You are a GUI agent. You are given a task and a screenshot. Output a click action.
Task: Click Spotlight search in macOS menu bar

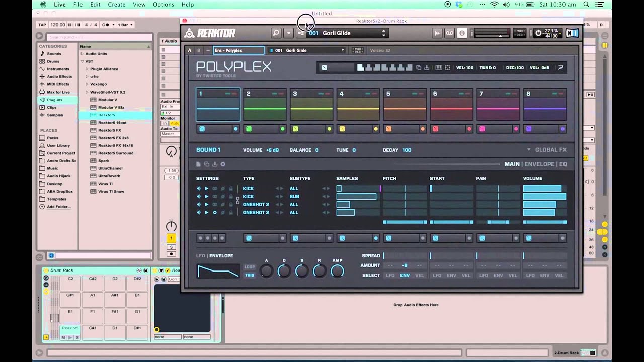coord(586,5)
